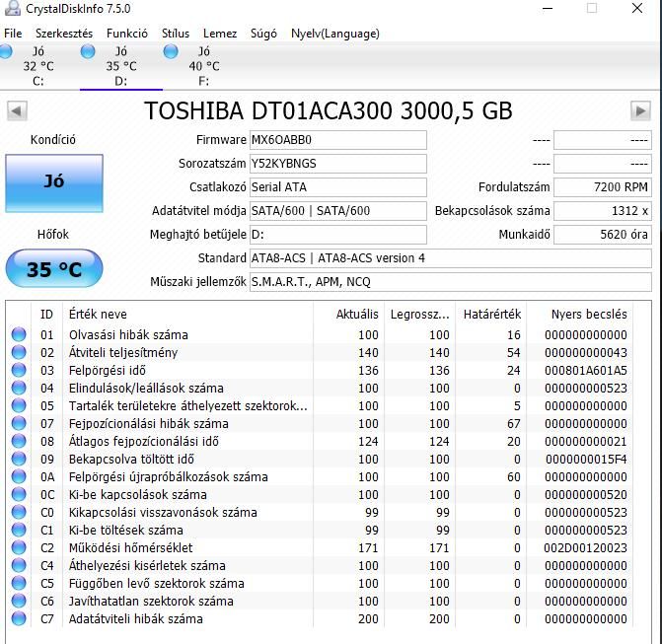Click the 35 °C temperature button
The height and width of the screenshot is (644, 662).
coord(54,269)
